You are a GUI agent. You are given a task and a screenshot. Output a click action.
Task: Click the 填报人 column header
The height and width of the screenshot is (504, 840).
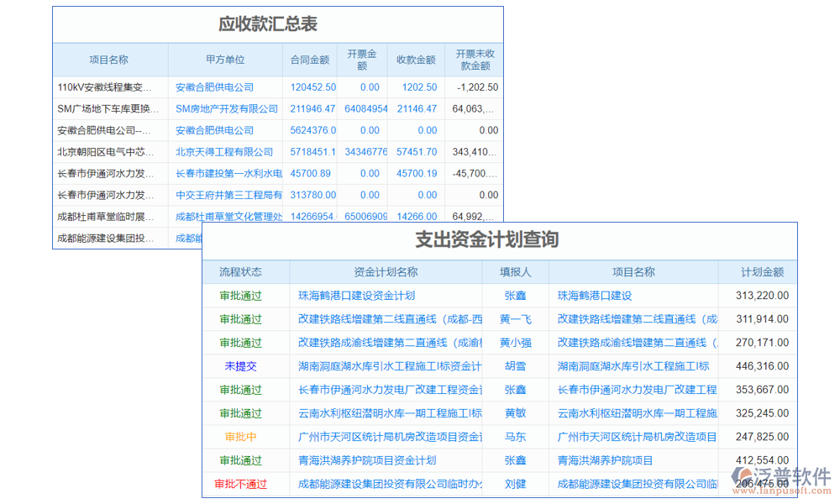pyautogui.click(x=515, y=271)
